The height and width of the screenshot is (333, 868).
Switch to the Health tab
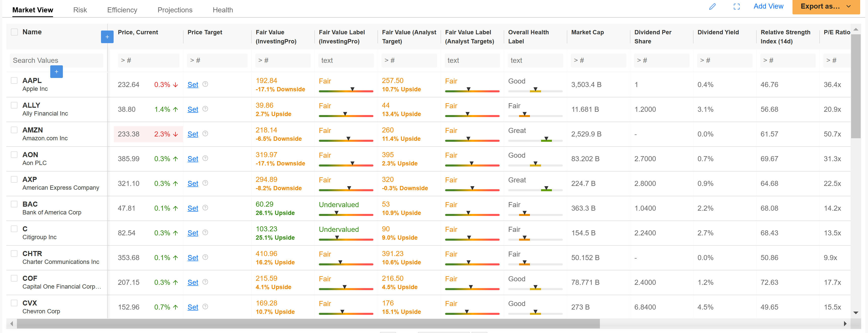coord(223,10)
